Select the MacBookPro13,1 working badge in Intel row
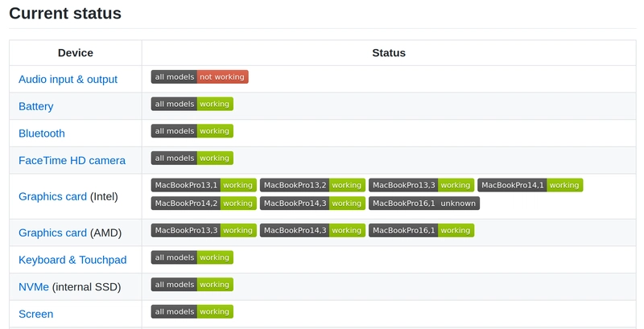The image size is (644, 329). pyautogui.click(x=204, y=185)
